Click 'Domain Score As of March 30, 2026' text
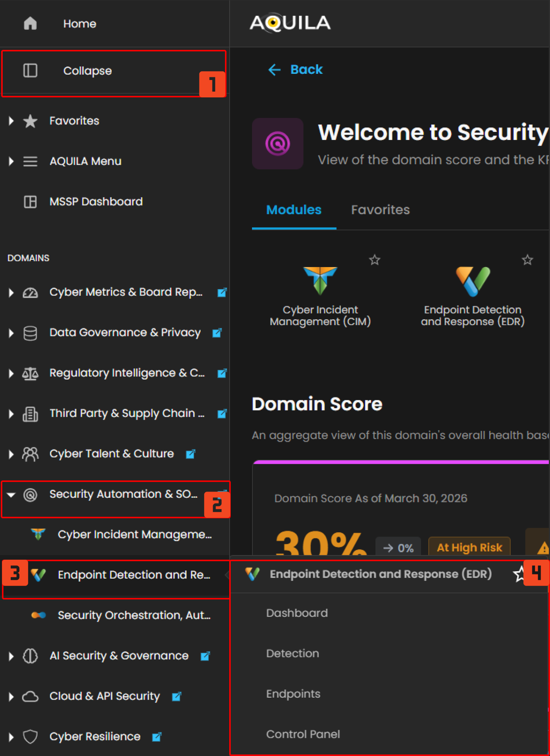The image size is (550, 756). [371, 499]
